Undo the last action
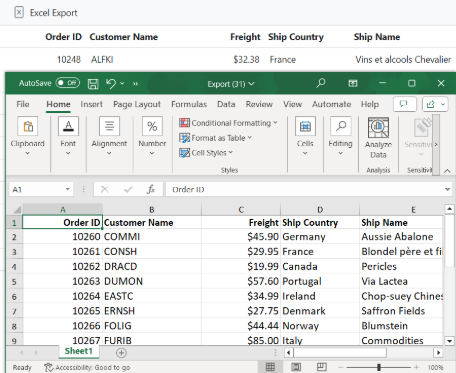Image resolution: width=456 pixels, height=373 pixels. point(111,83)
